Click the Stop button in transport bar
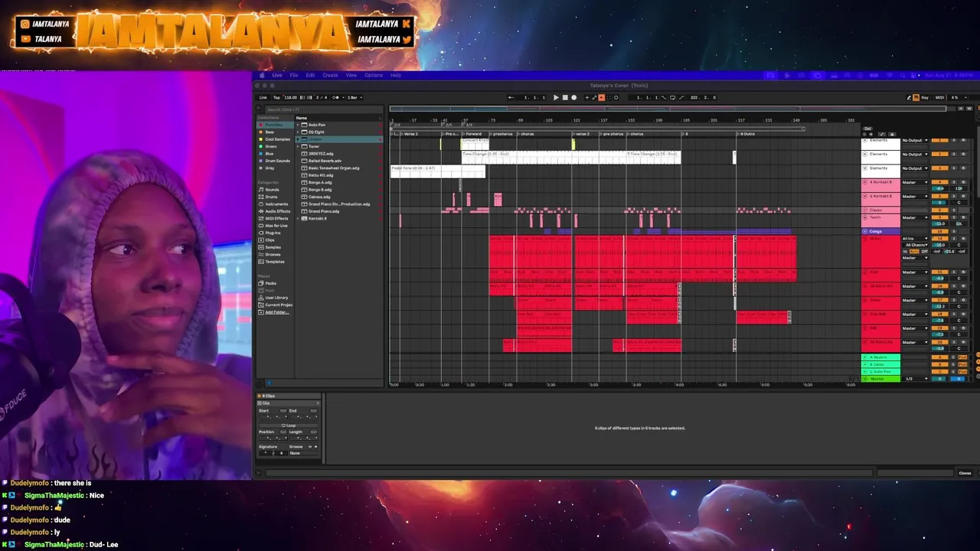980x551 pixels. click(x=565, y=97)
